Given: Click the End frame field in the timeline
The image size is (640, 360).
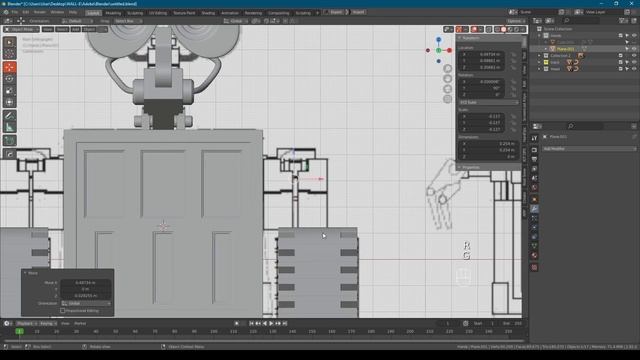Looking at the screenshot, I should (x=512, y=323).
